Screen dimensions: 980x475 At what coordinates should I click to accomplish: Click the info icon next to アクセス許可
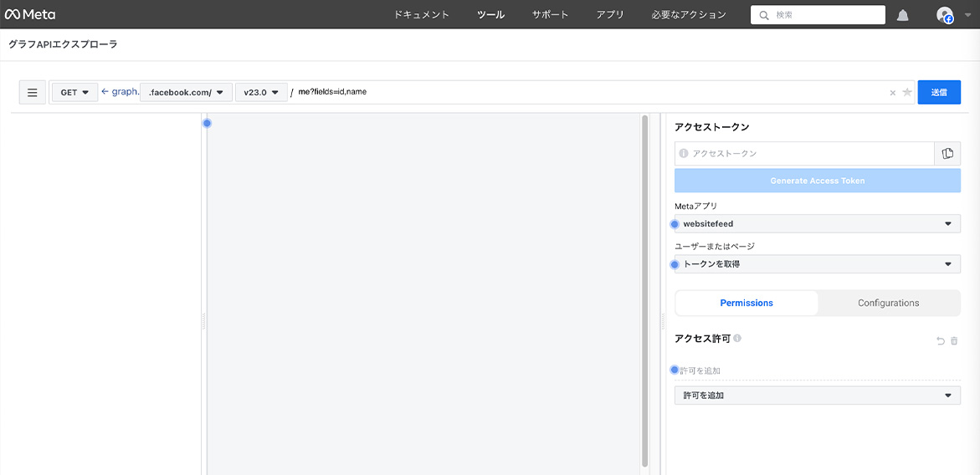(x=737, y=339)
